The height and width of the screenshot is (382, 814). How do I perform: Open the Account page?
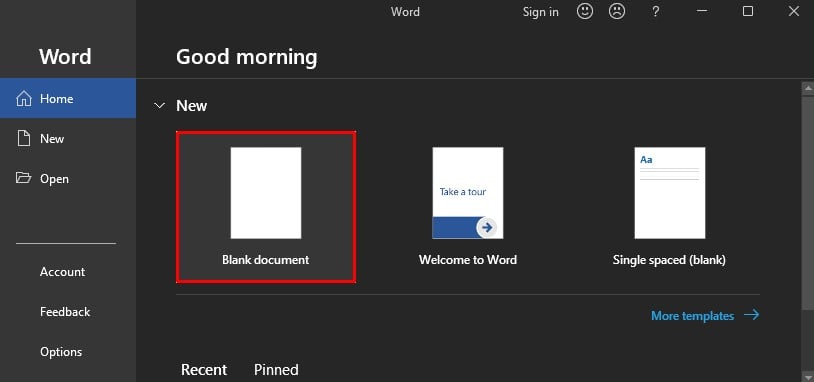pyautogui.click(x=62, y=272)
